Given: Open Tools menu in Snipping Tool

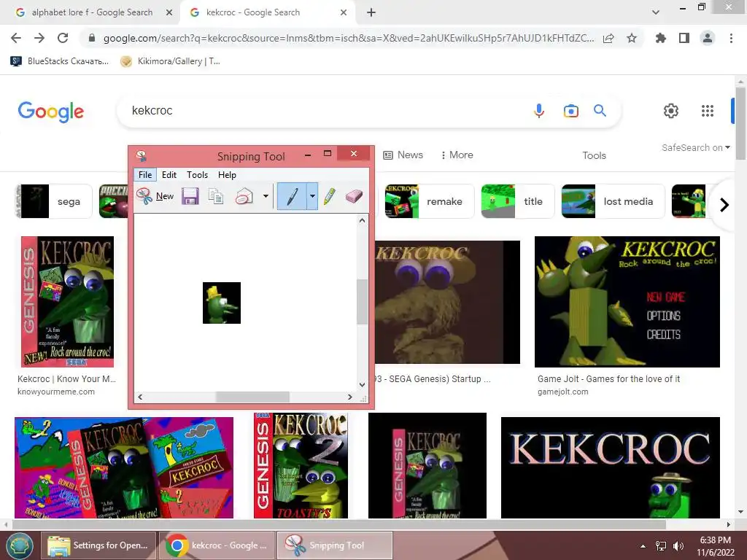Looking at the screenshot, I should [x=197, y=175].
